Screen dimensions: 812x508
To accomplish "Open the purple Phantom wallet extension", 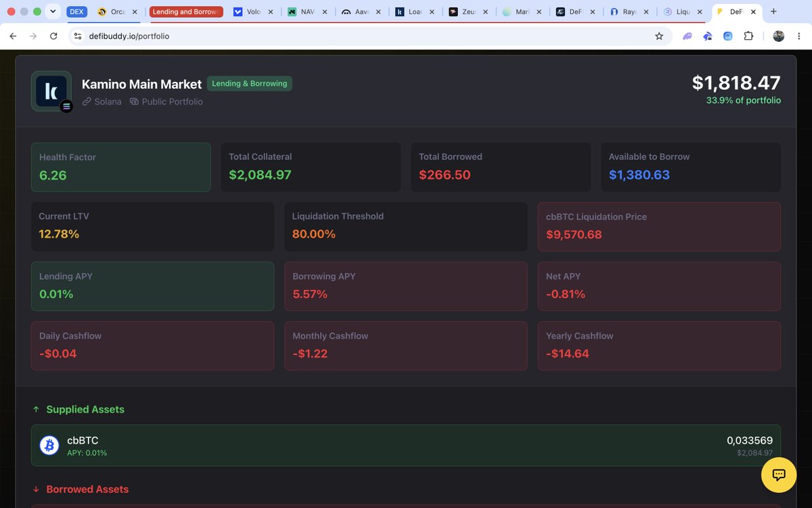I will [687, 36].
